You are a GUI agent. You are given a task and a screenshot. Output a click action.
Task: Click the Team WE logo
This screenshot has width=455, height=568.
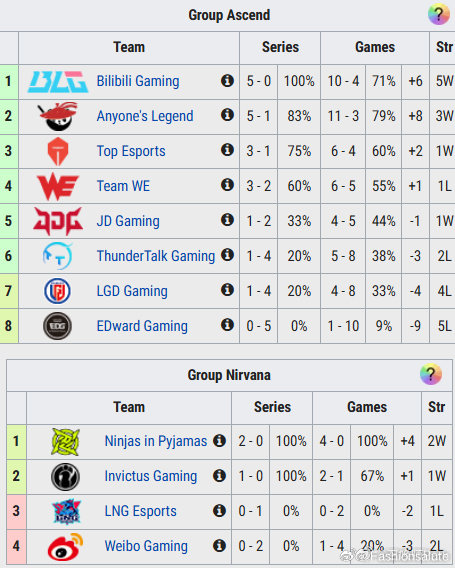point(58,186)
